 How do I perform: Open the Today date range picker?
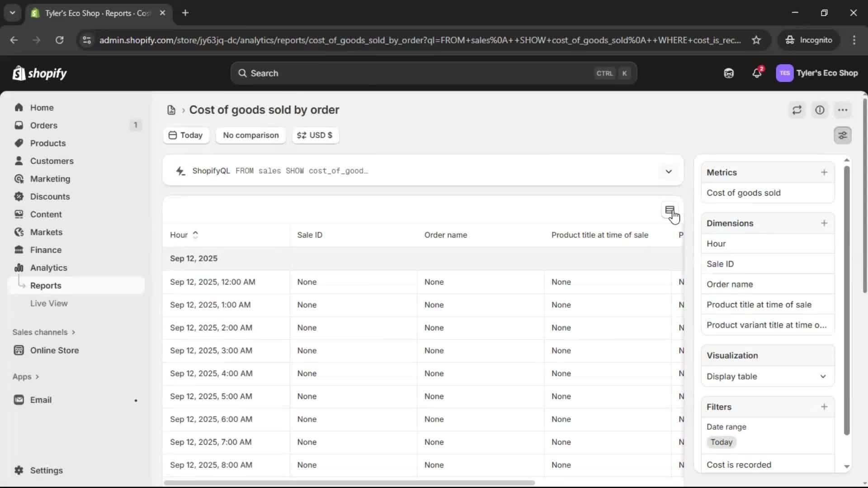point(186,135)
